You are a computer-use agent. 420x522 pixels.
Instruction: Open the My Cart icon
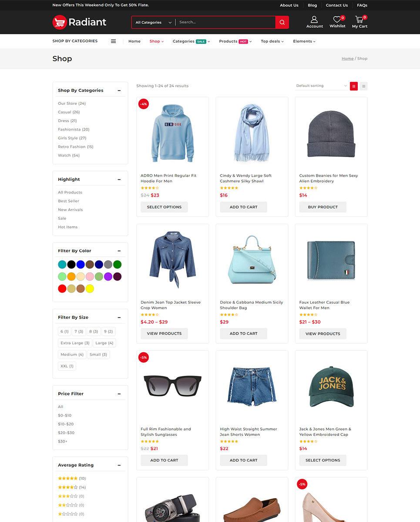(x=360, y=20)
